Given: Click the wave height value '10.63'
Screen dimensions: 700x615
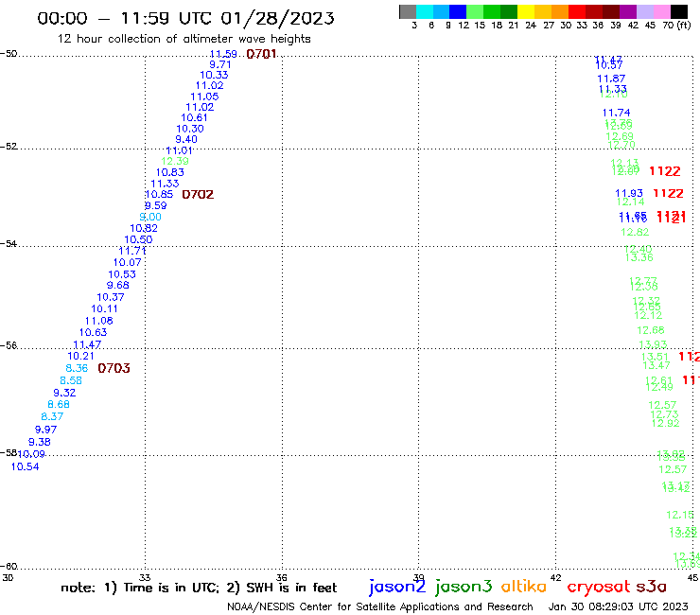Looking at the screenshot, I should pyautogui.click(x=94, y=332).
